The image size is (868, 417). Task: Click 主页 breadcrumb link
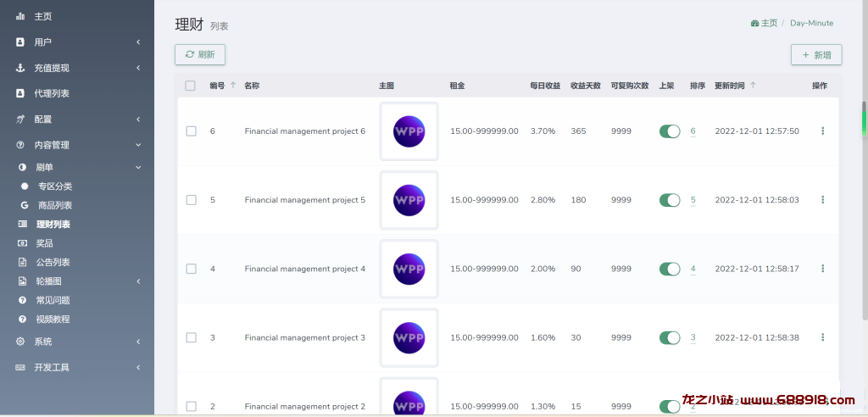pyautogui.click(x=769, y=23)
